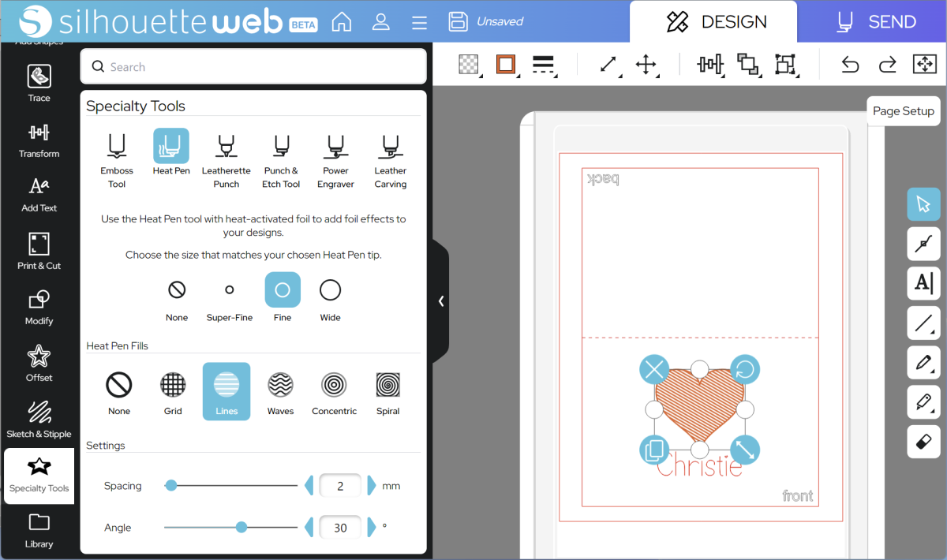947x560 pixels.
Task: Switch to the SEND tab
Action: point(877,21)
